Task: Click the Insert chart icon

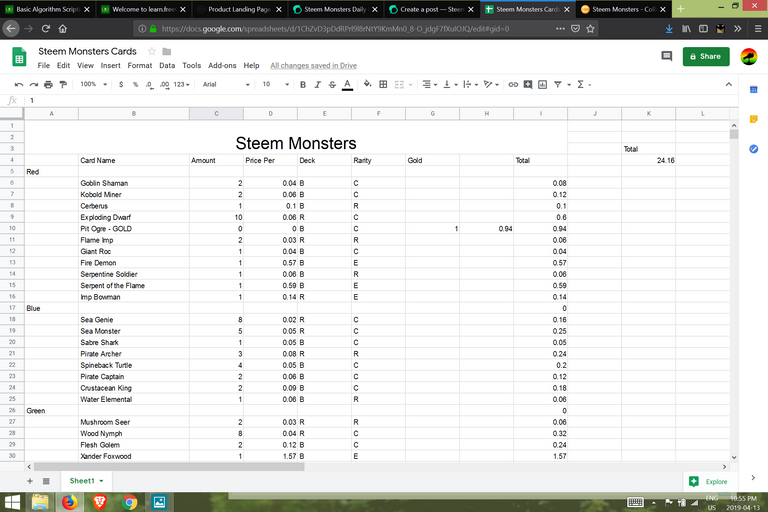Action: pyautogui.click(x=542, y=85)
